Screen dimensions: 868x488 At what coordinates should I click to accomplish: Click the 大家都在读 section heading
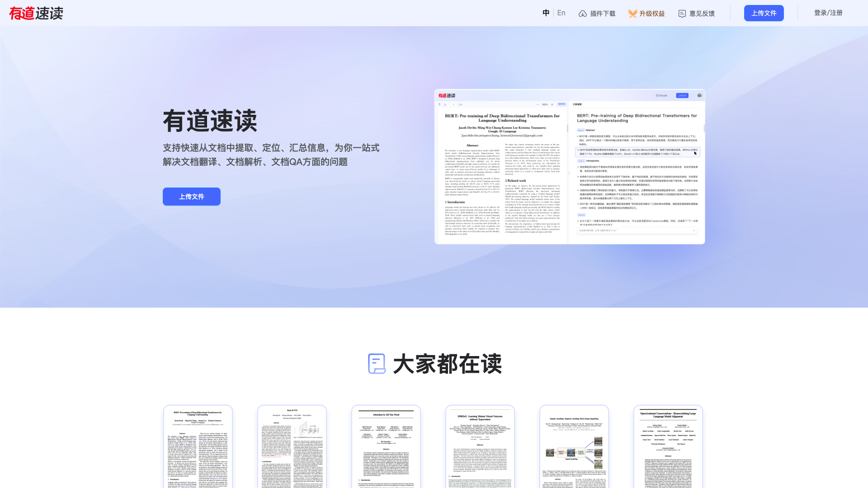[x=448, y=364]
